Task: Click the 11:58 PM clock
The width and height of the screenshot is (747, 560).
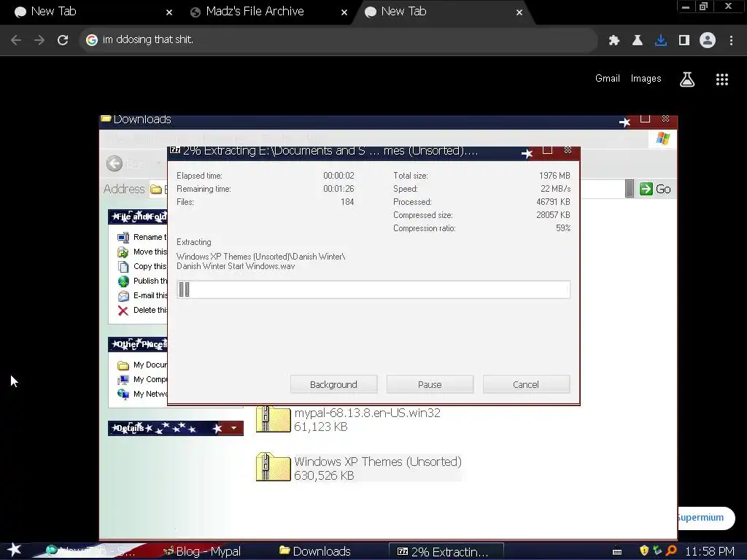Action: tap(710, 551)
